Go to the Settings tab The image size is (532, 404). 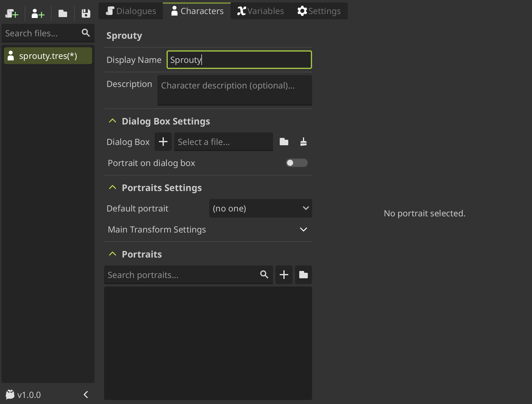pyautogui.click(x=319, y=11)
